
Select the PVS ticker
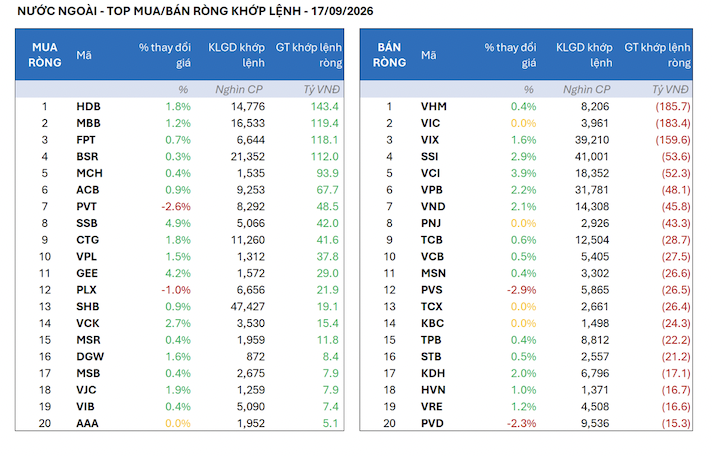coord(431,290)
